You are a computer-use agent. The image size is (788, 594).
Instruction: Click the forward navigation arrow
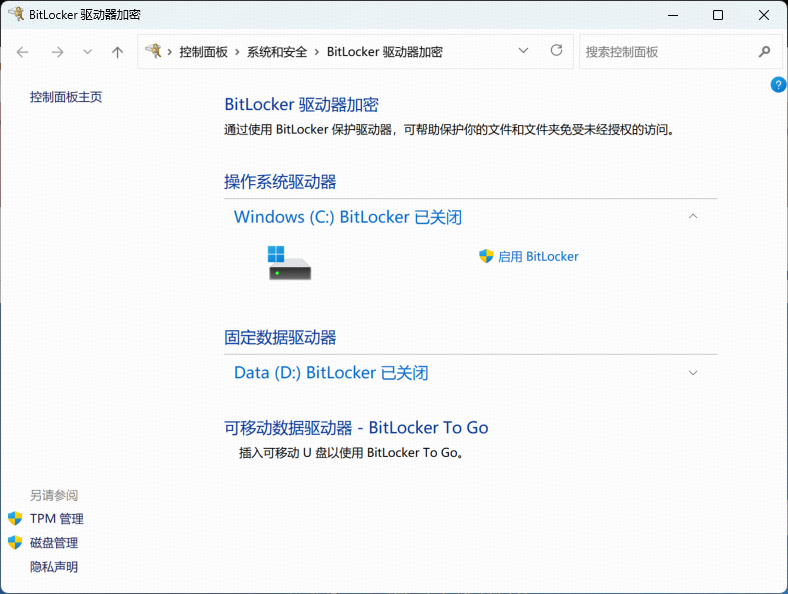pyautogui.click(x=57, y=52)
